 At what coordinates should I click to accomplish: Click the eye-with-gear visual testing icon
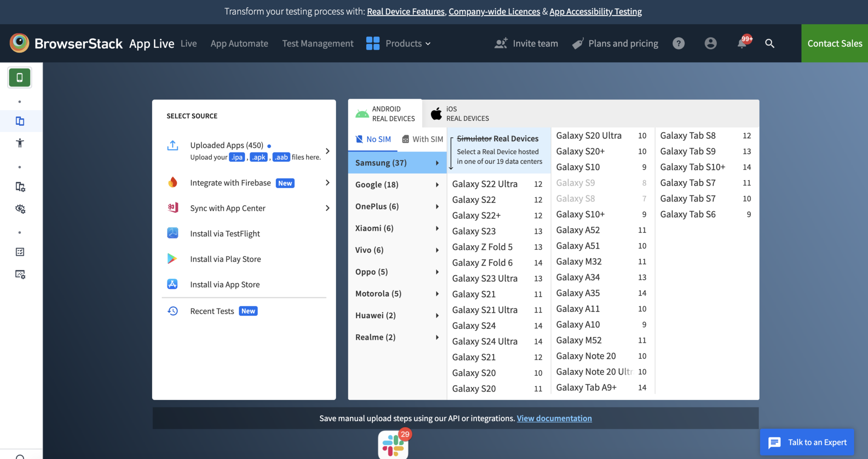coord(20,209)
